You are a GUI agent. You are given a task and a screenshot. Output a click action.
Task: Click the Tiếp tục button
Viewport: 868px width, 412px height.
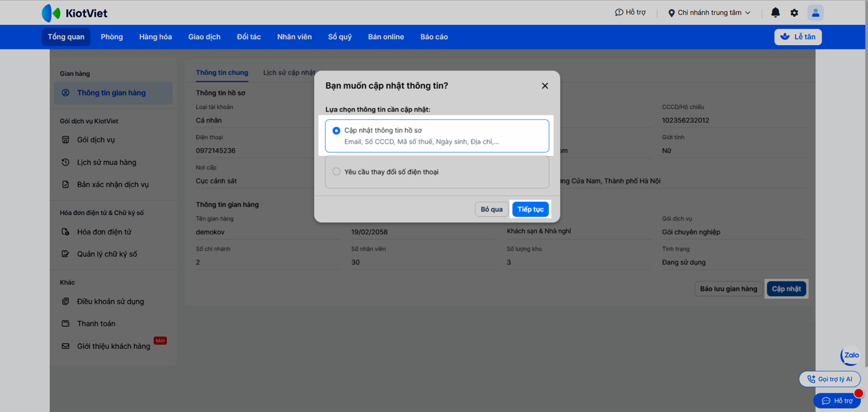[530, 209]
